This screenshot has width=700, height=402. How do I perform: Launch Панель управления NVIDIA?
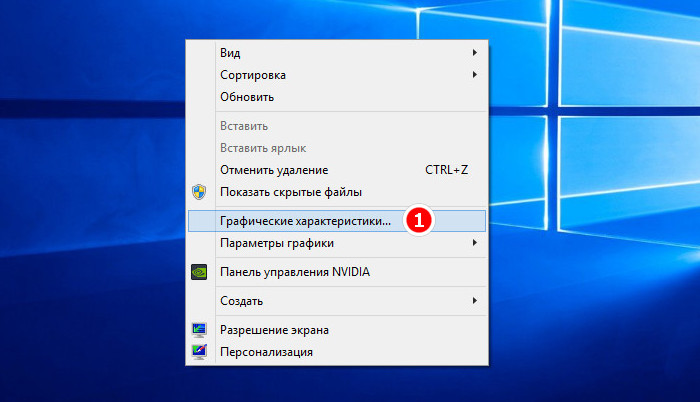(x=337, y=272)
